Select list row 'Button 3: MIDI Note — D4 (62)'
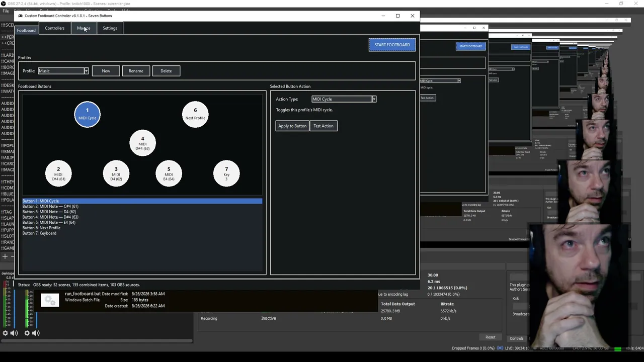This screenshot has width=644, height=362. pos(142,212)
